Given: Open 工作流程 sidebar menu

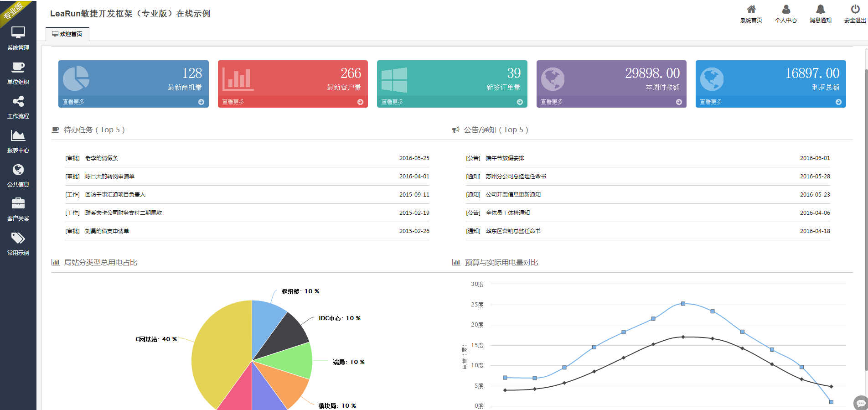Looking at the screenshot, I should pyautogui.click(x=18, y=107).
